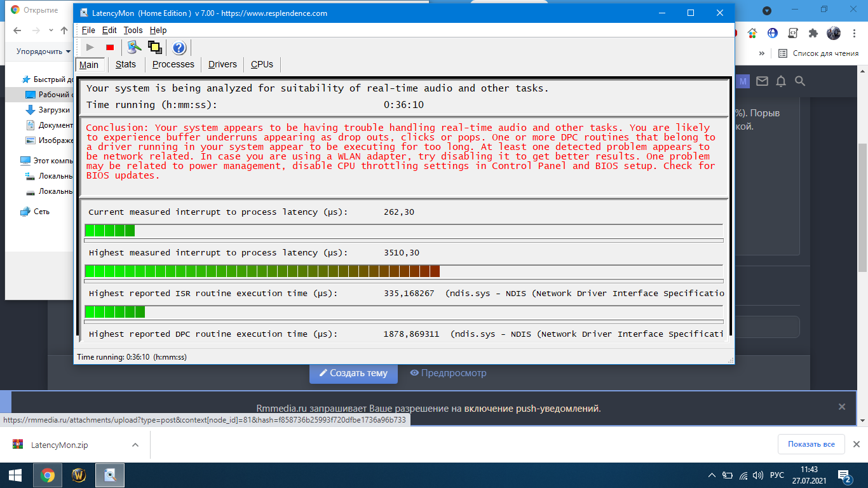868x488 pixels.
Task: Open the Windows Start menu
Action: [x=15, y=475]
